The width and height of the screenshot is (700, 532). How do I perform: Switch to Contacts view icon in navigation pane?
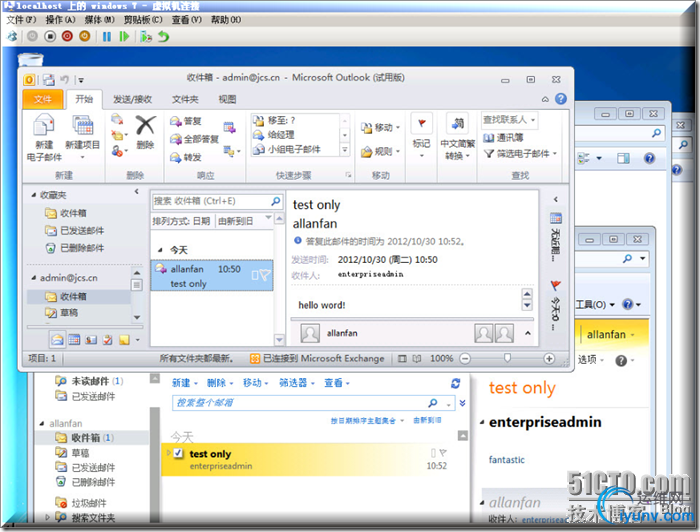[91, 340]
